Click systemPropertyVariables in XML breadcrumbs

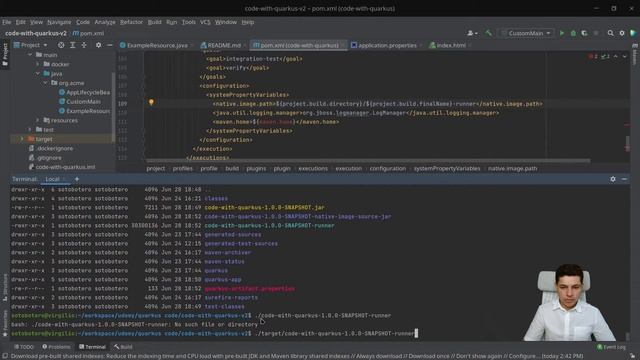coord(447,168)
